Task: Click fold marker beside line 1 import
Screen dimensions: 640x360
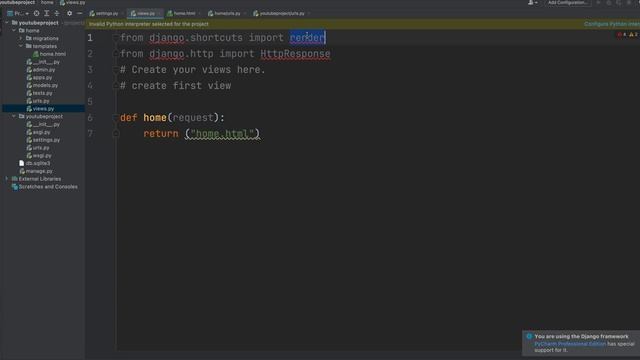Action: tap(116, 38)
